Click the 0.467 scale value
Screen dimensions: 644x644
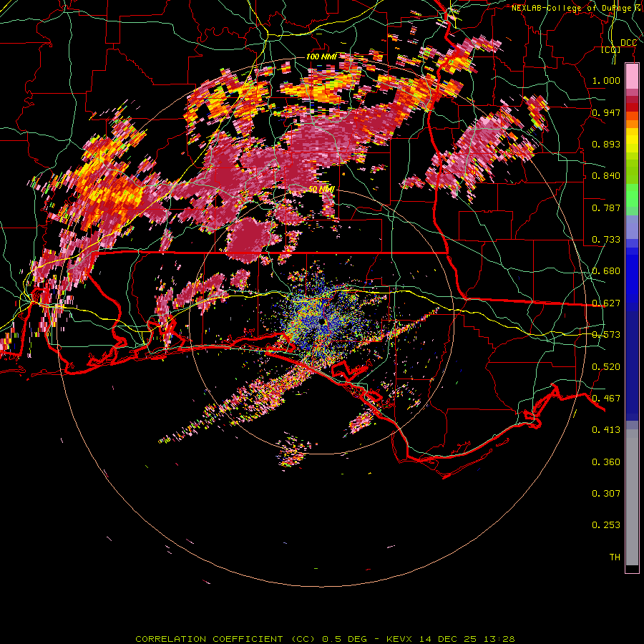(606, 399)
